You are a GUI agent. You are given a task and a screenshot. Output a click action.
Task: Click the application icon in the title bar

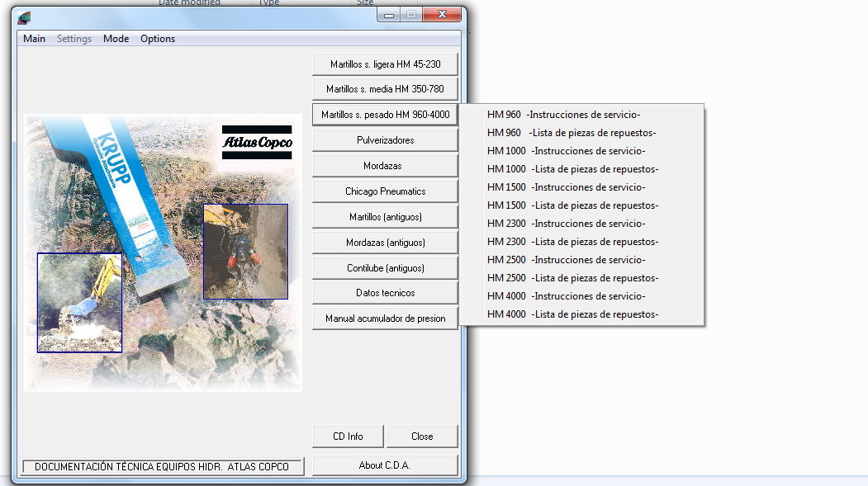(x=24, y=18)
